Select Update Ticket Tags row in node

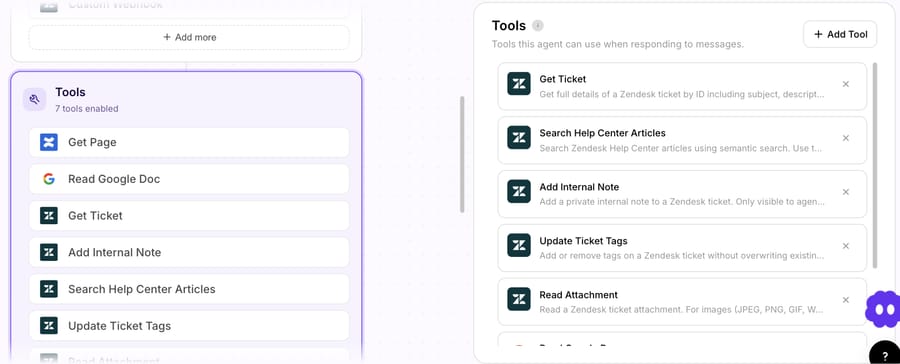click(x=189, y=326)
